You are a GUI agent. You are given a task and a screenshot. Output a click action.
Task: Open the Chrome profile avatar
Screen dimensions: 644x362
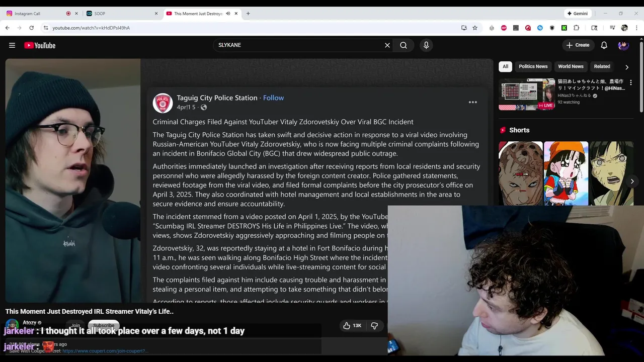point(624,28)
